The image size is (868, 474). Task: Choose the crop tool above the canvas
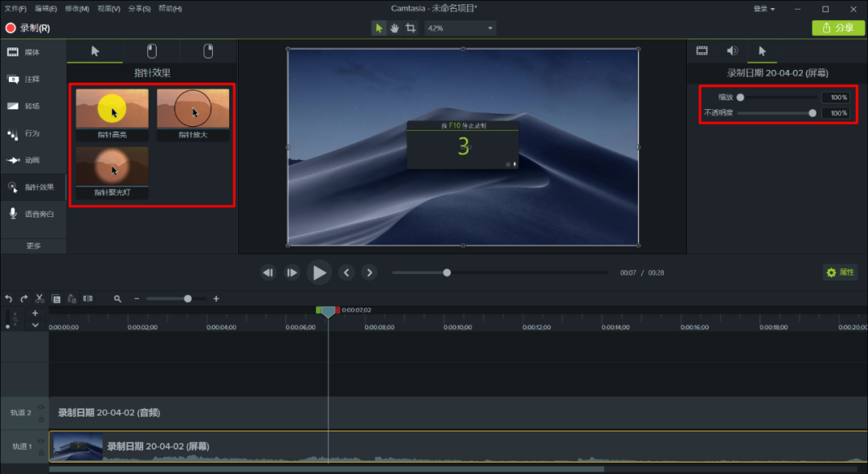[x=410, y=28]
